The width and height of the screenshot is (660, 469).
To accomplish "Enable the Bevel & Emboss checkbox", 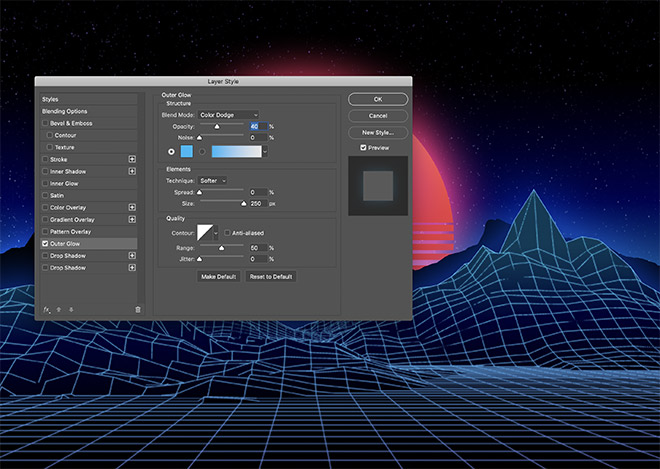I will 46,123.
